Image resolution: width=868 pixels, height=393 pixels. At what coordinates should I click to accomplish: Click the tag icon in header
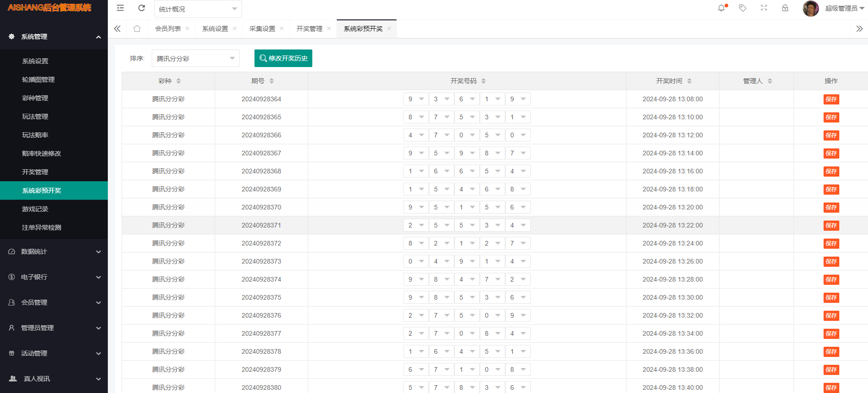pos(743,8)
